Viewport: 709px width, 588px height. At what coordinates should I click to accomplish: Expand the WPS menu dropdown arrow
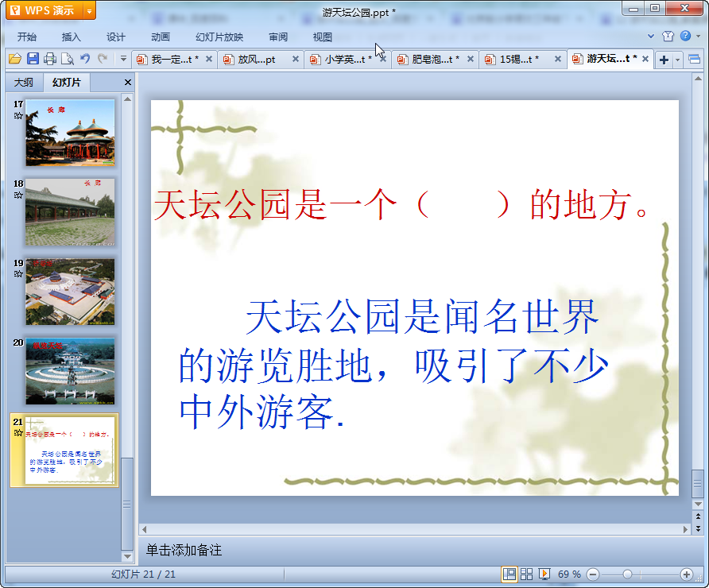[90, 11]
